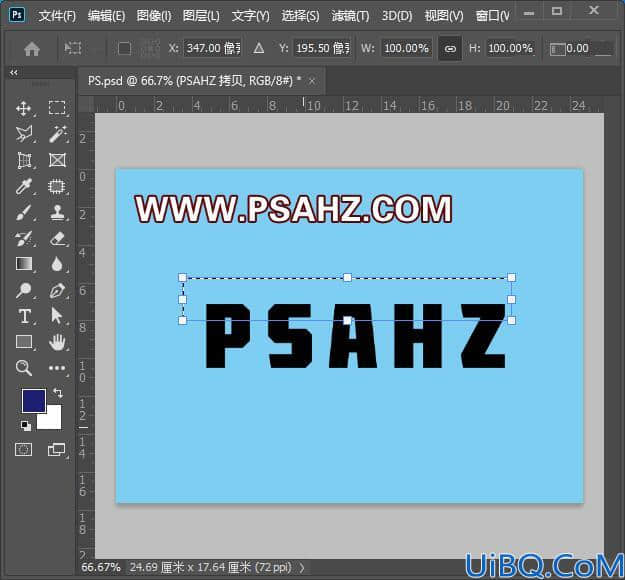Select the Pen tool

click(57, 290)
